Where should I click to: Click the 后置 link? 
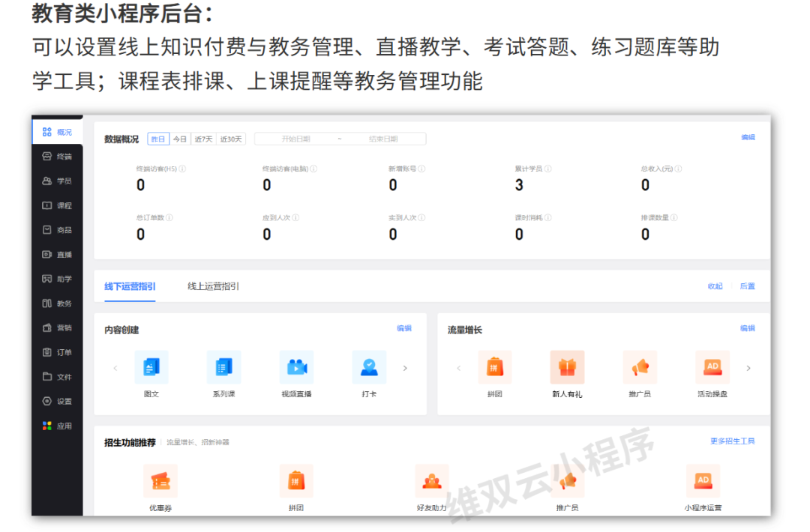[748, 286]
